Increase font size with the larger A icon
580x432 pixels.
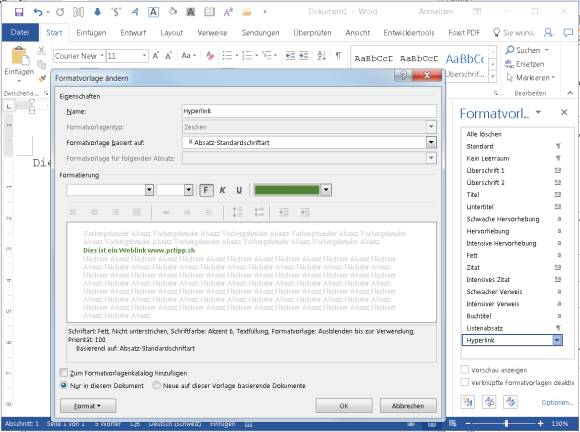(x=156, y=56)
